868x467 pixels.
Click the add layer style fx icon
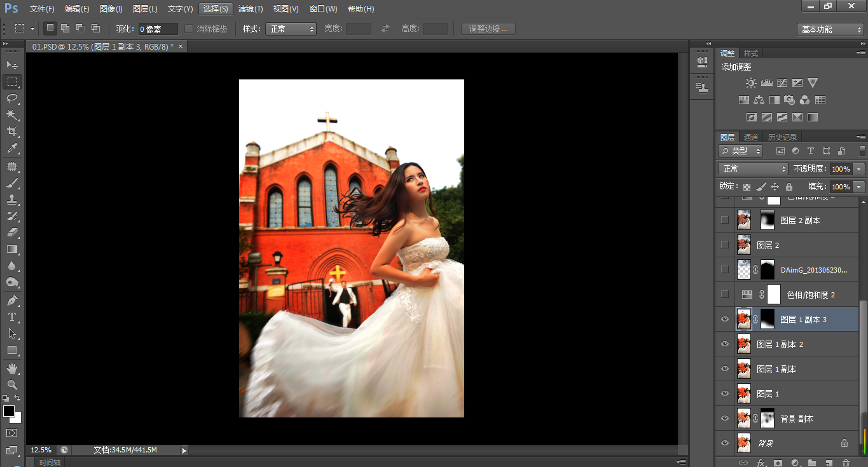tap(761, 463)
